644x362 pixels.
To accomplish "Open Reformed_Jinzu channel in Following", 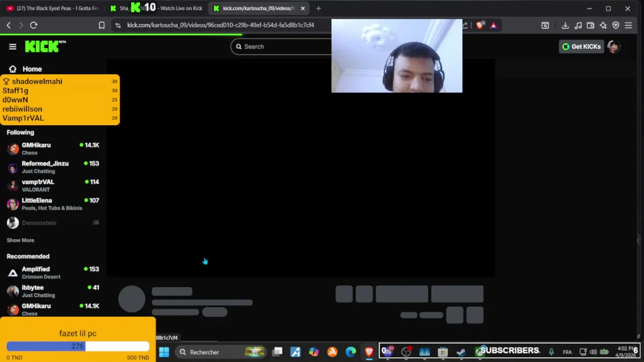I will tap(53, 167).
